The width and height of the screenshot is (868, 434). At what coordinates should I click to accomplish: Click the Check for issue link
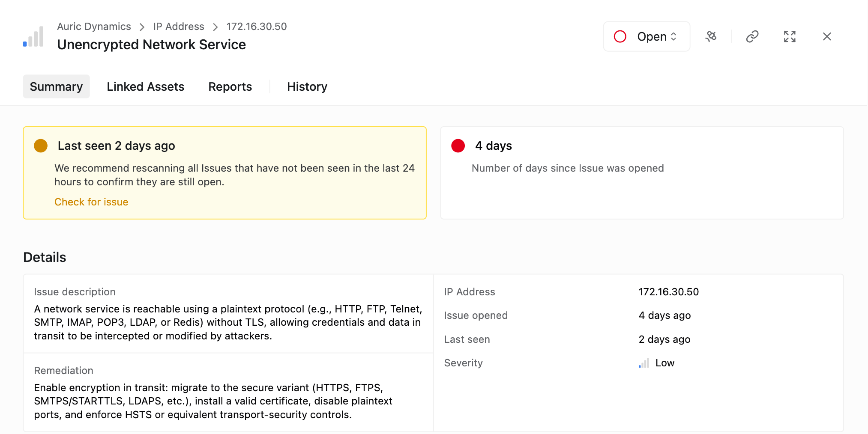coord(91,202)
